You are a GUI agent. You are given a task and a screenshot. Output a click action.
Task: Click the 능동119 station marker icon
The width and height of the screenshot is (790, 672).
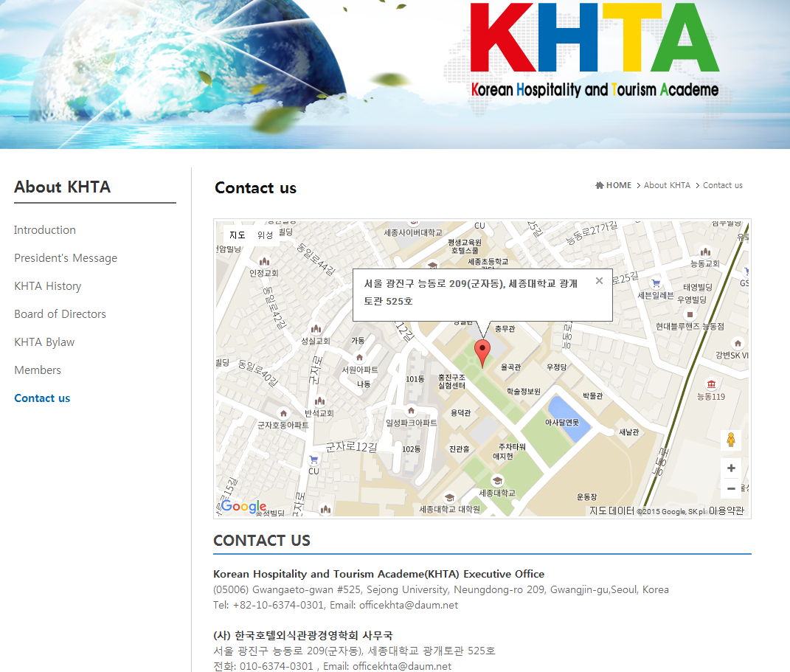coord(711,384)
